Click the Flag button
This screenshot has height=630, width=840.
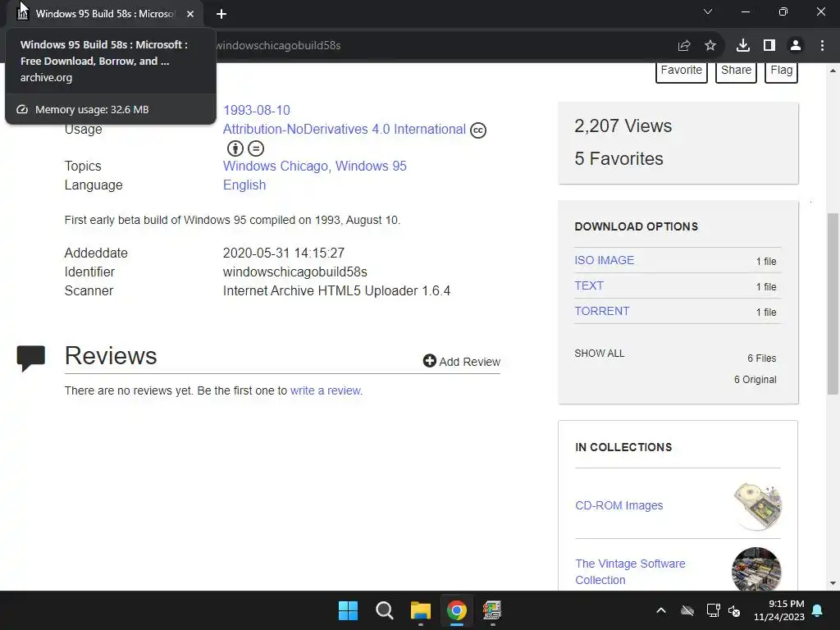782,71
